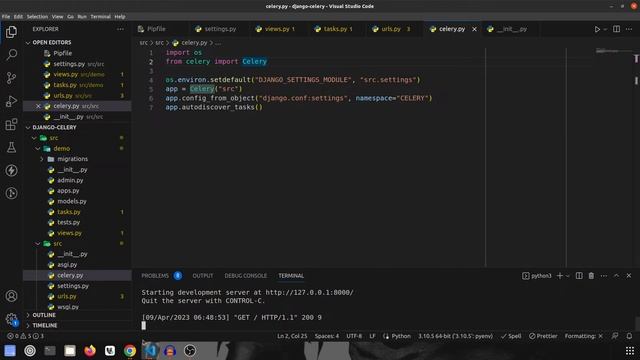Open the Python interpreter version selector
This screenshot has width=640, height=360.
coord(455,336)
